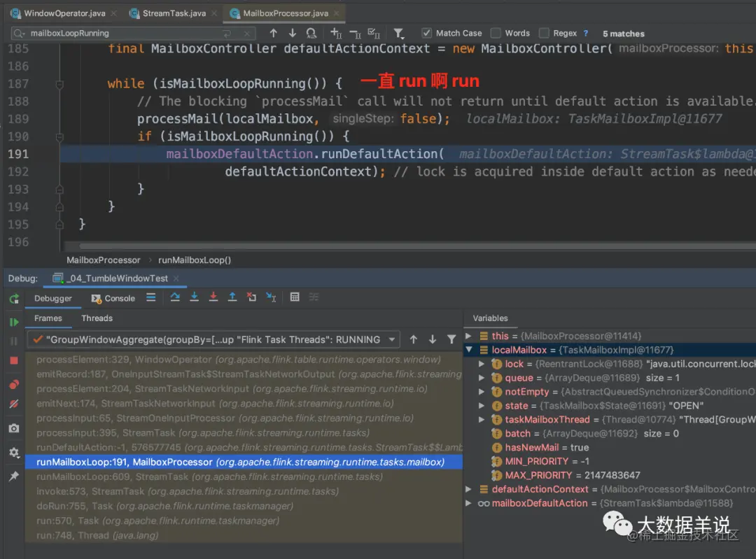Viewport: 756px width, 559px height.
Task: Click the Drop Frame icon
Action: [252, 297]
